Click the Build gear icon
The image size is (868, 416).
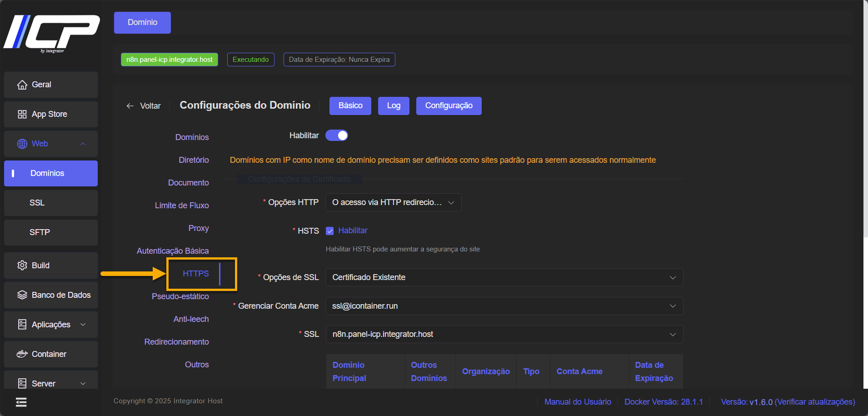22,266
